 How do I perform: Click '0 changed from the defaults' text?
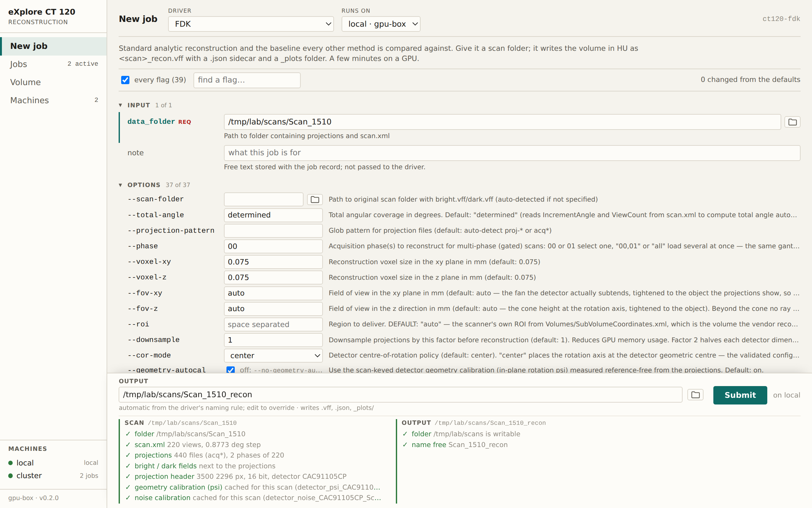pos(750,80)
